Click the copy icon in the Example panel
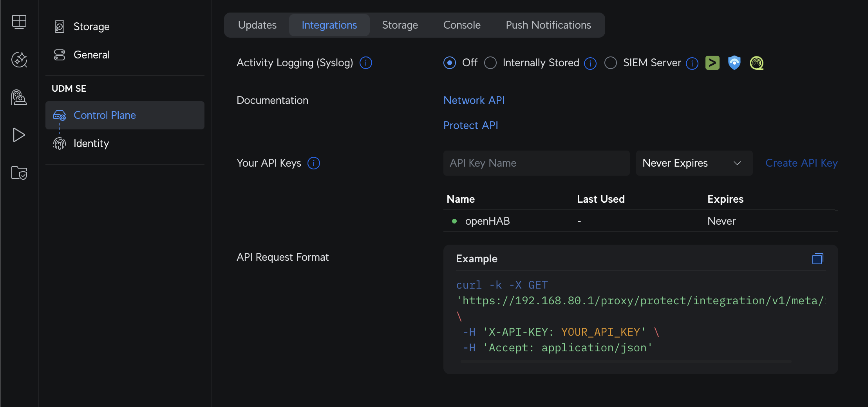This screenshot has width=868, height=407. tap(817, 258)
